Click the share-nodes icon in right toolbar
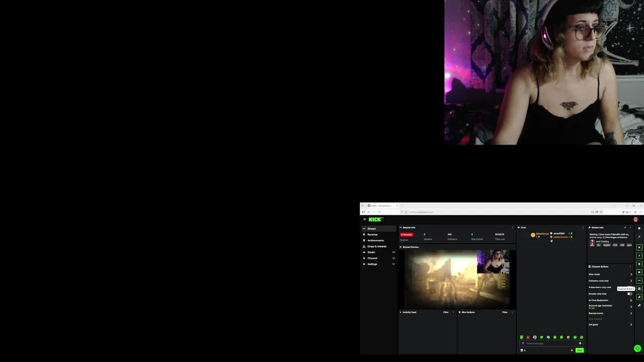Screen dimensions: 644x362 (639, 305)
